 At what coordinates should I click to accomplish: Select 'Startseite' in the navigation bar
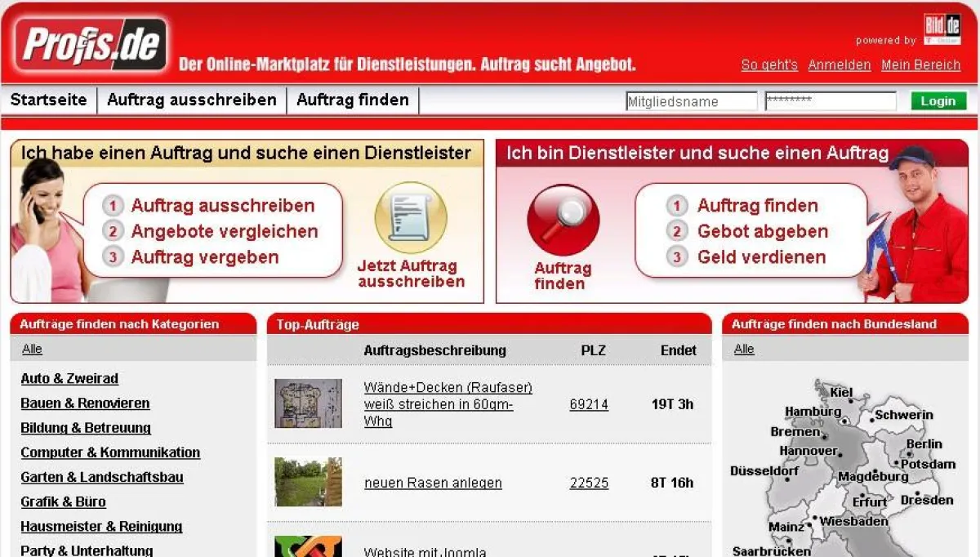point(49,100)
